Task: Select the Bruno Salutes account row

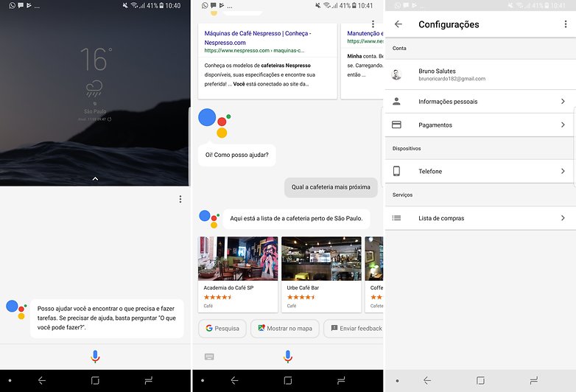Action: (480, 74)
